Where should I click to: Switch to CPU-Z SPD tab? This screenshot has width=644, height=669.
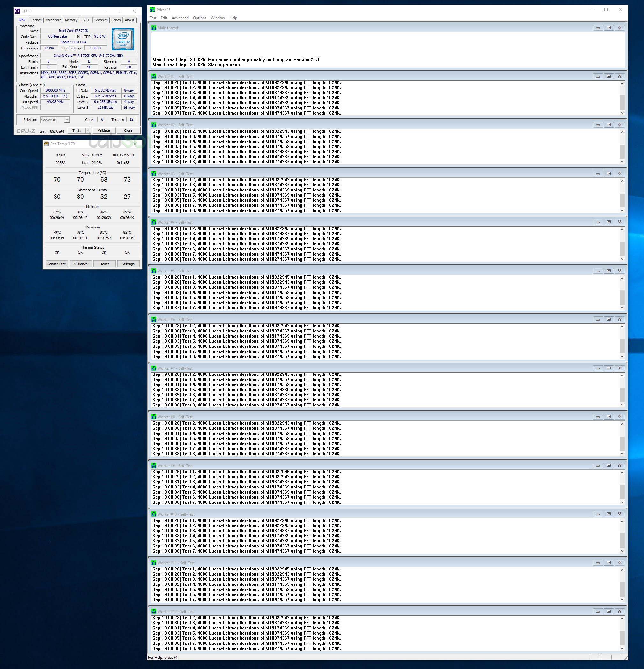[86, 20]
